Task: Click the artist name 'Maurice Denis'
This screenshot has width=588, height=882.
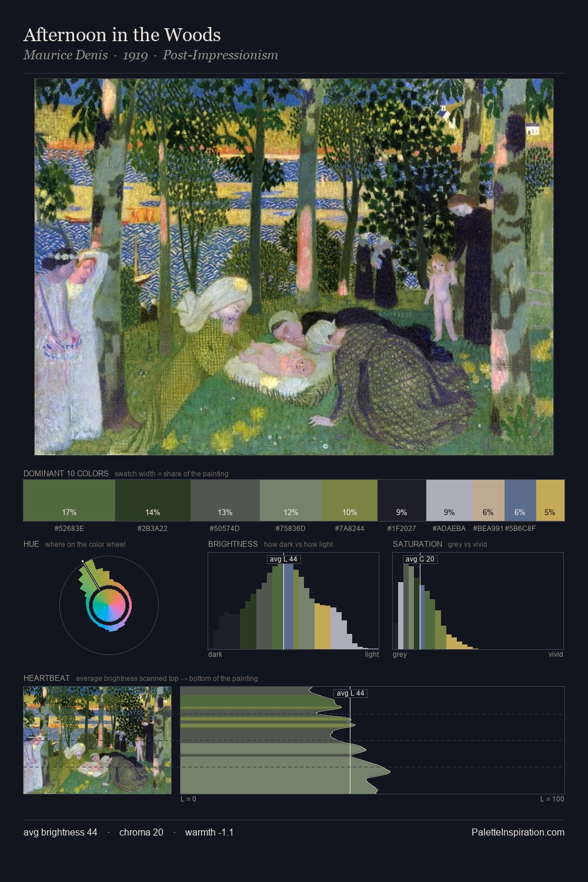Action: click(x=66, y=55)
